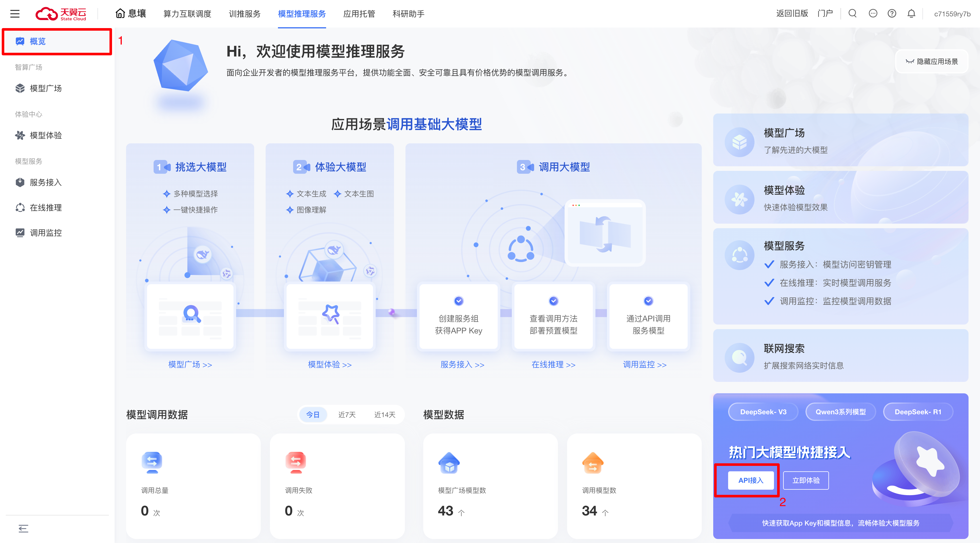Open the chat message bubble icon

[x=873, y=14]
